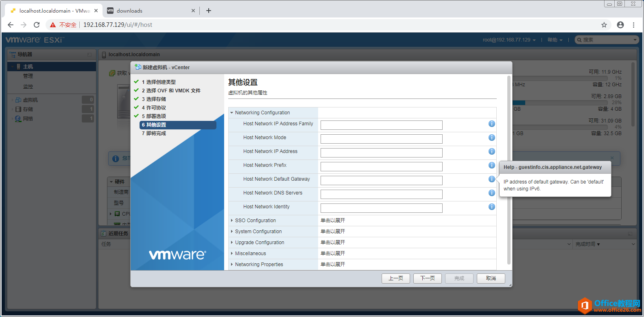Viewport: 644px width, 317px height.
Task: Click Host Network Mode input field
Action: (382, 139)
